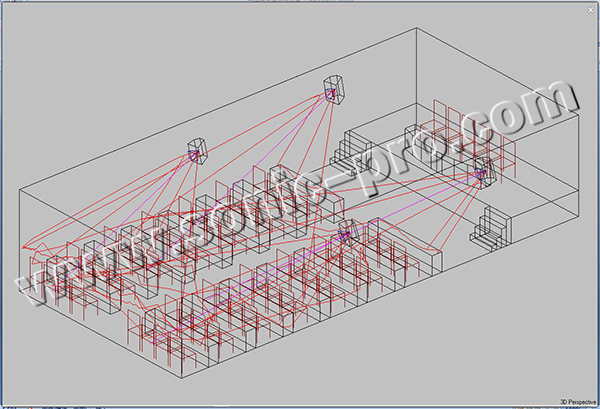This screenshot has height=409, width=600.
Task: Pick the leftmost upper corner of the room
Action: point(21,183)
